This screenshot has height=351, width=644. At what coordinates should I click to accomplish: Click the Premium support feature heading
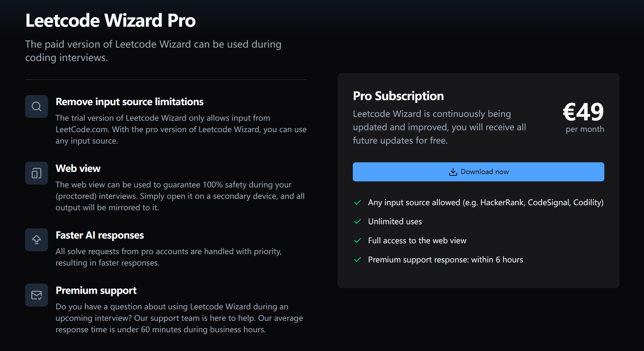[x=96, y=290]
